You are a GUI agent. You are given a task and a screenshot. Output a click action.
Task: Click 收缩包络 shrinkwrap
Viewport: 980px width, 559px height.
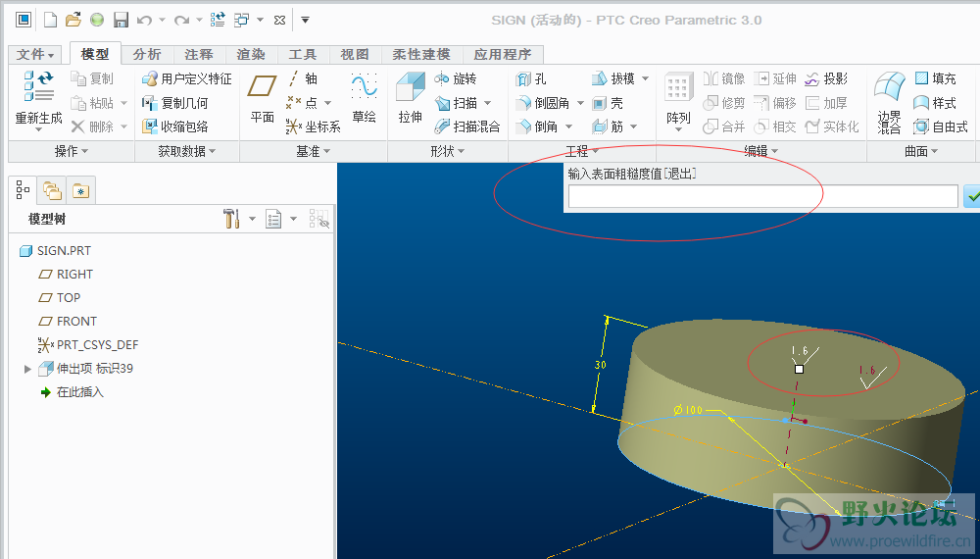click(175, 127)
